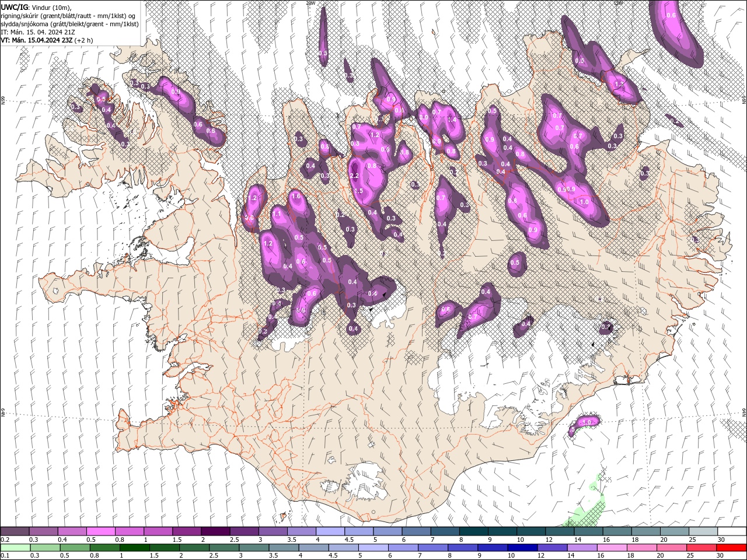Pick upper legend swatch between 9 and 10
747x560 pixels.
(x=502, y=531)
